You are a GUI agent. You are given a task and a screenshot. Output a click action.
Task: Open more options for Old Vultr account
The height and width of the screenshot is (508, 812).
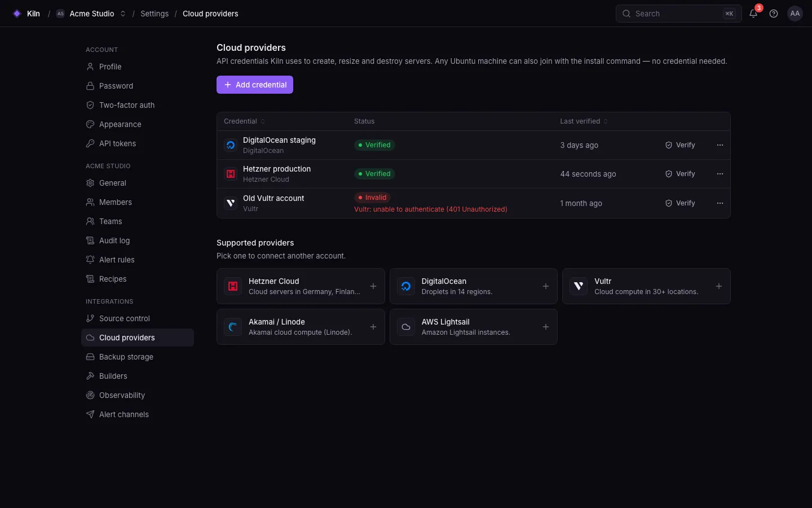pyautogui.click(x=720, y=203)
